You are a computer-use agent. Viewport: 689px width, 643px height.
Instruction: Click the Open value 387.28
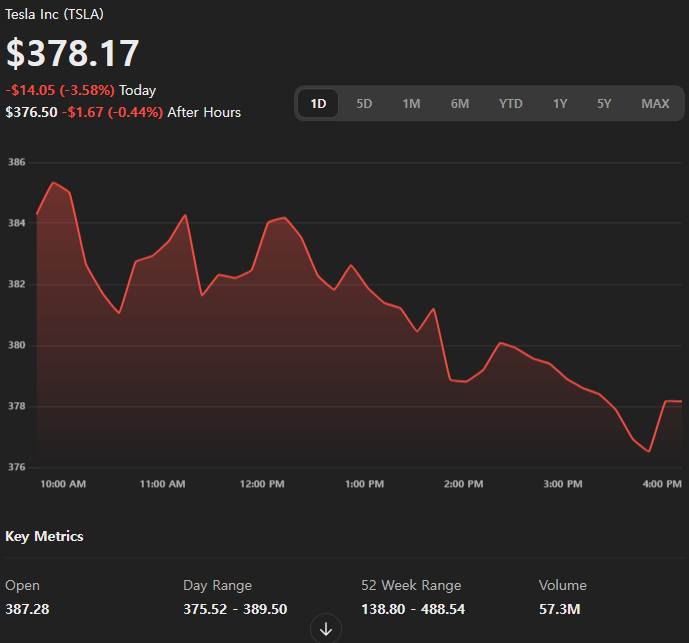point(27,609)
